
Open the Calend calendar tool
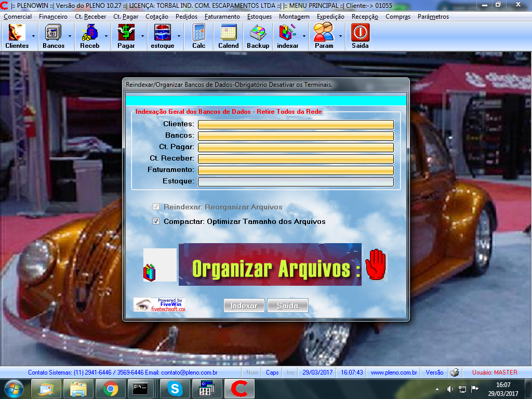[x=228, y=36]
